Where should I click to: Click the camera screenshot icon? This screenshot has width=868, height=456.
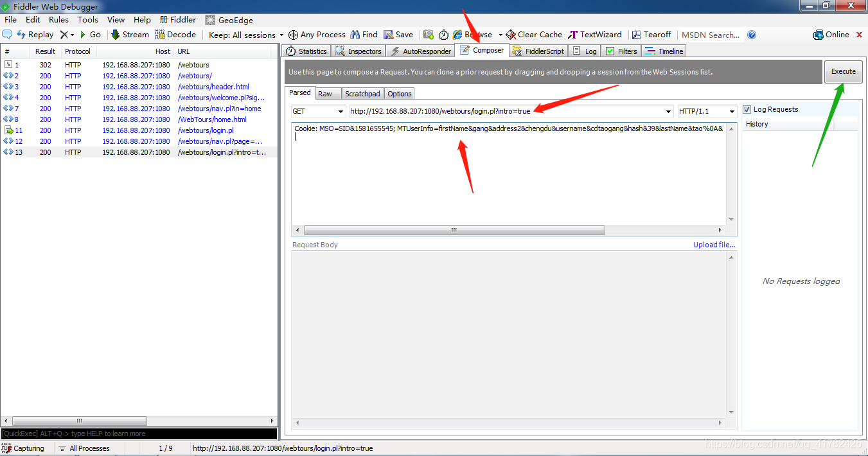coord(429,35)
